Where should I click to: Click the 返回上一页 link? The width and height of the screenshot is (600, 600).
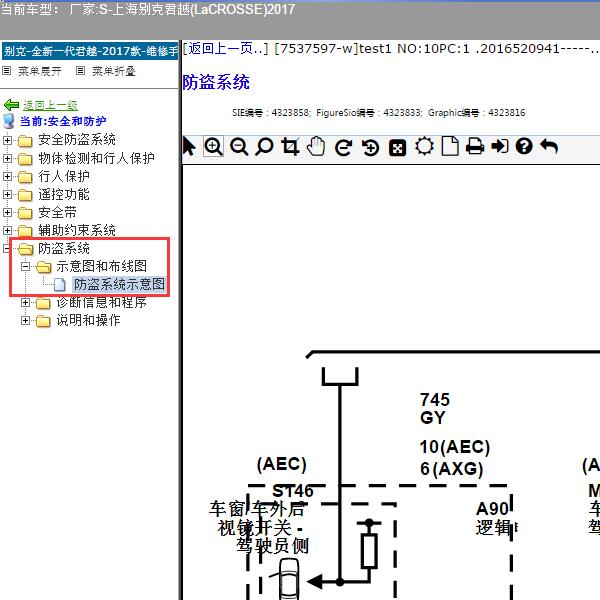pyautogui.click(x=226, y=49)
